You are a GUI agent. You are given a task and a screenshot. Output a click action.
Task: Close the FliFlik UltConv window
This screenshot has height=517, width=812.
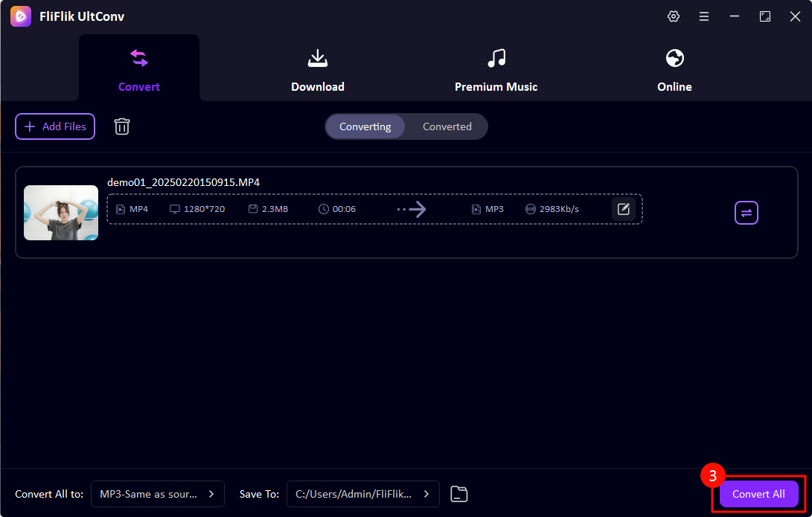pos(796,16)
